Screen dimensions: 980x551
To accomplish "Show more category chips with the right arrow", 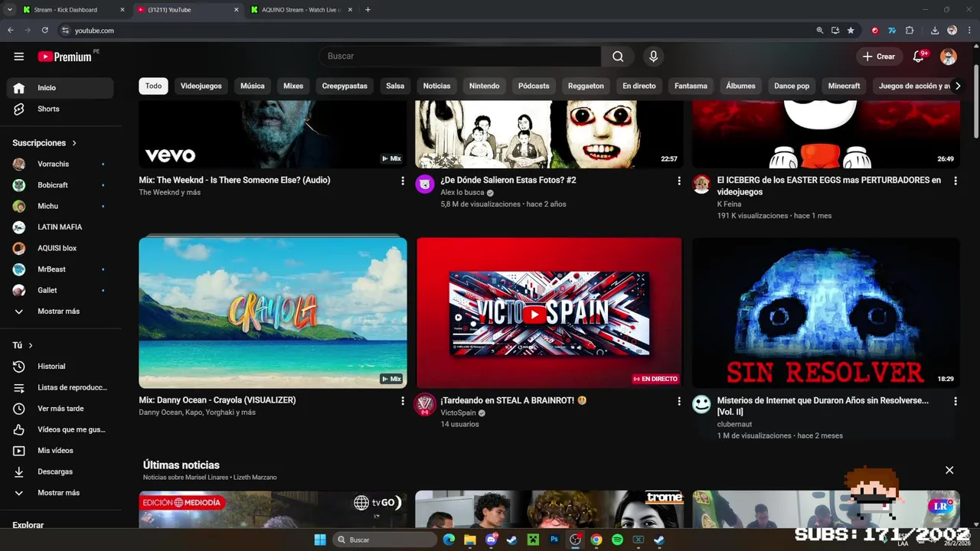I will point(957,86).
